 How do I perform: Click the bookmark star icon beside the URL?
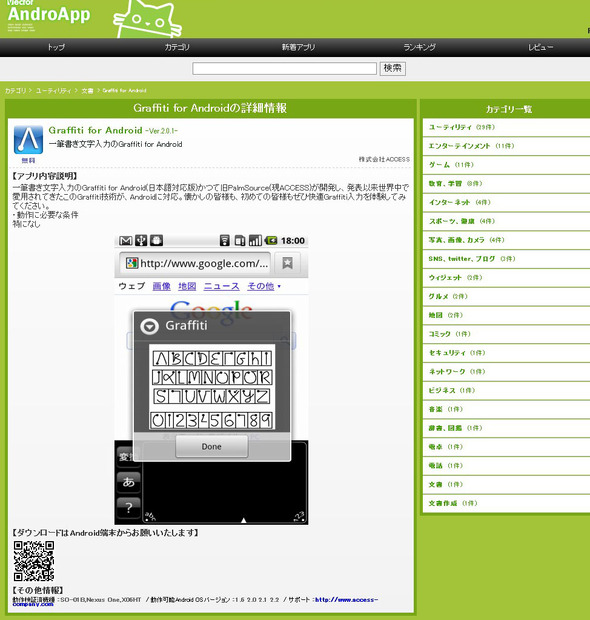coord(287,263)
